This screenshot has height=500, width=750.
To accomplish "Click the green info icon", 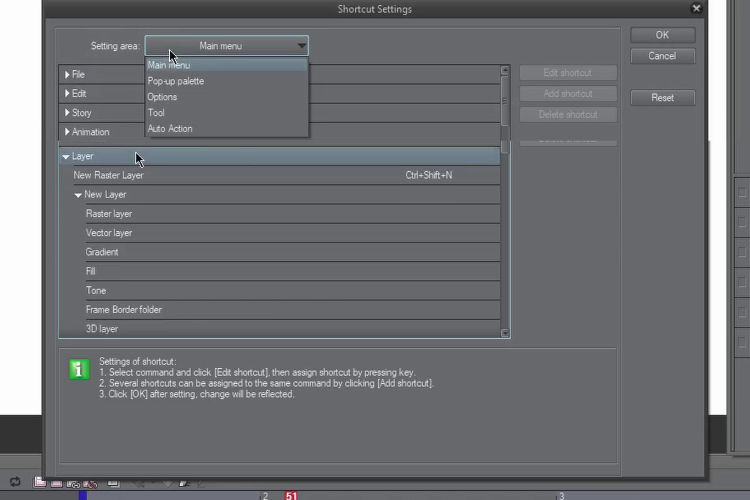I will tap(79, 369).
